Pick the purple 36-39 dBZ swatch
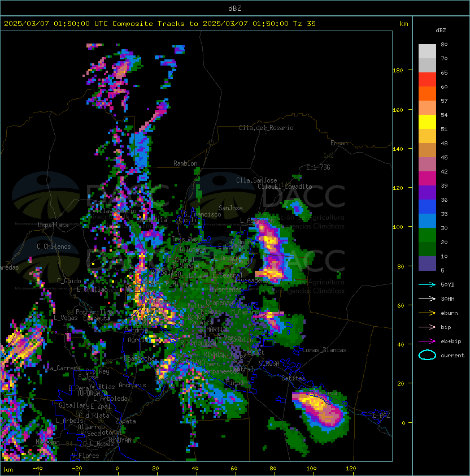Viewport: 470px width, 476px height. click(x=427, y=192)
